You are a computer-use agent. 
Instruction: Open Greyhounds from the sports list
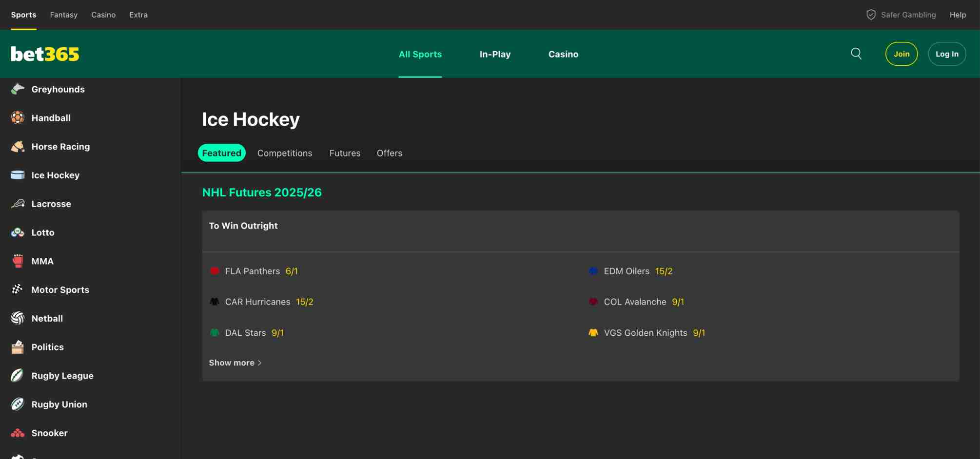click(58, 89)
